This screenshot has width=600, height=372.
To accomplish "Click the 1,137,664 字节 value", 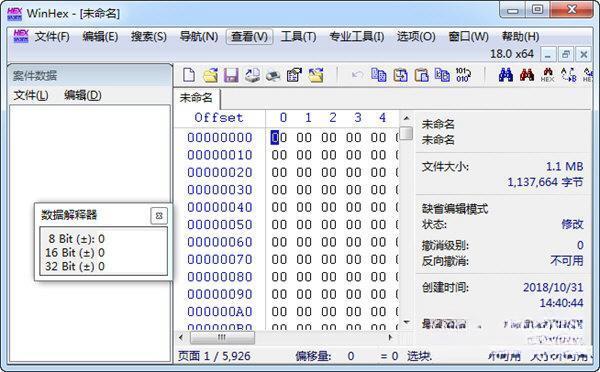I will [545, 182].
